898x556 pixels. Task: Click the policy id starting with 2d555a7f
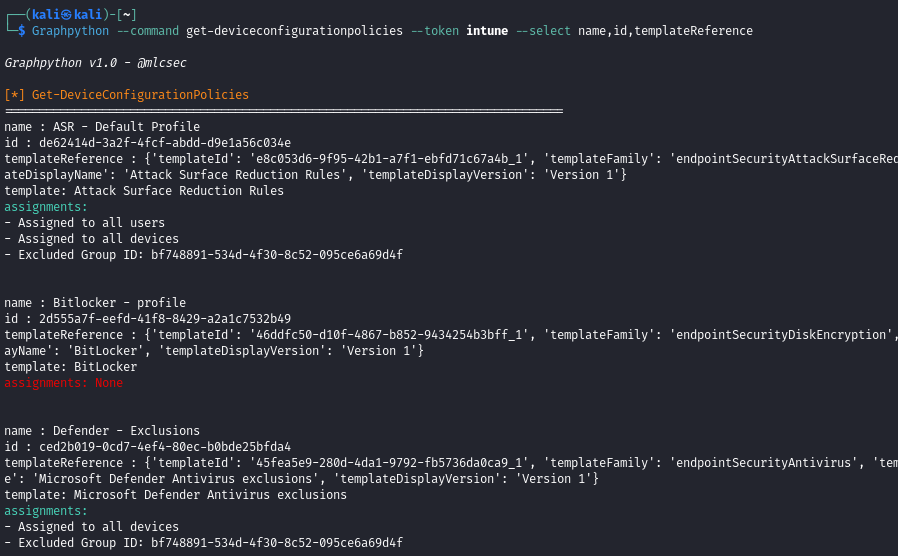[x=165, y=319]
